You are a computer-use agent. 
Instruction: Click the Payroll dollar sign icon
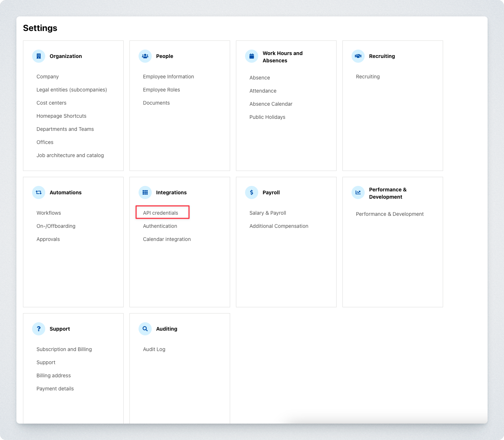252,192
